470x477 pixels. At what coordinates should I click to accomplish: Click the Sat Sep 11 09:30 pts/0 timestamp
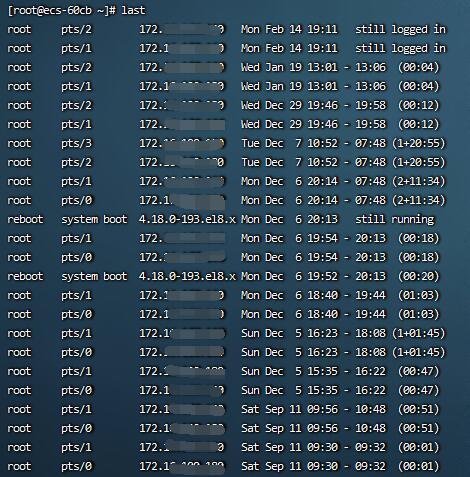(x=289, y=466)
